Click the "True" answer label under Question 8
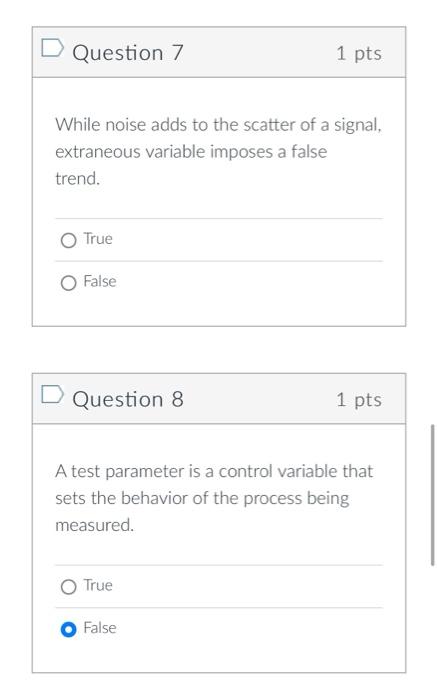 [98, 585]
